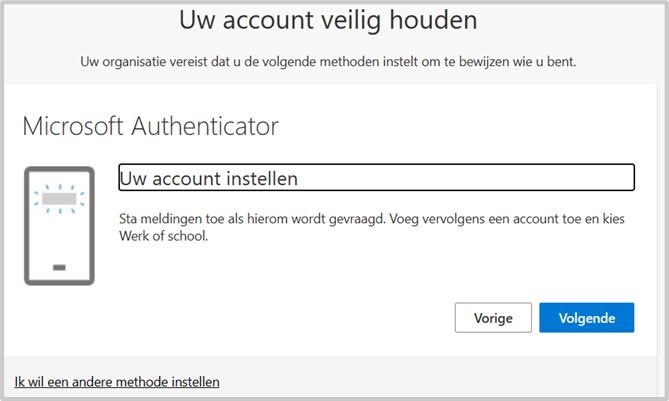Click the word 'instellen' inside the outlined heading
The height and width of the screenshot is (401, 669).
click(262, 178)
